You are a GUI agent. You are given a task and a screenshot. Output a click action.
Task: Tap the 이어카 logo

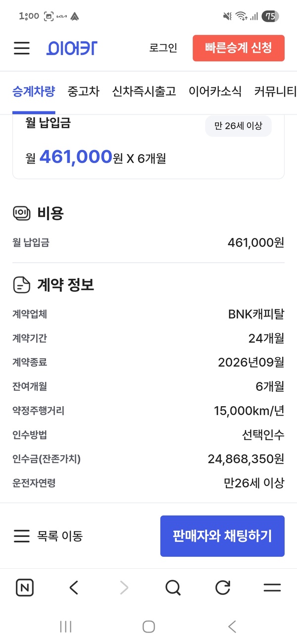tap(72, 48)
